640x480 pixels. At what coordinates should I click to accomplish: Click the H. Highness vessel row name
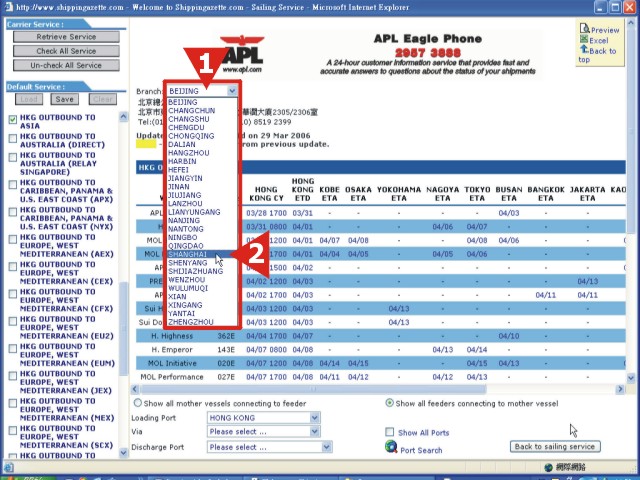[172, 336]
